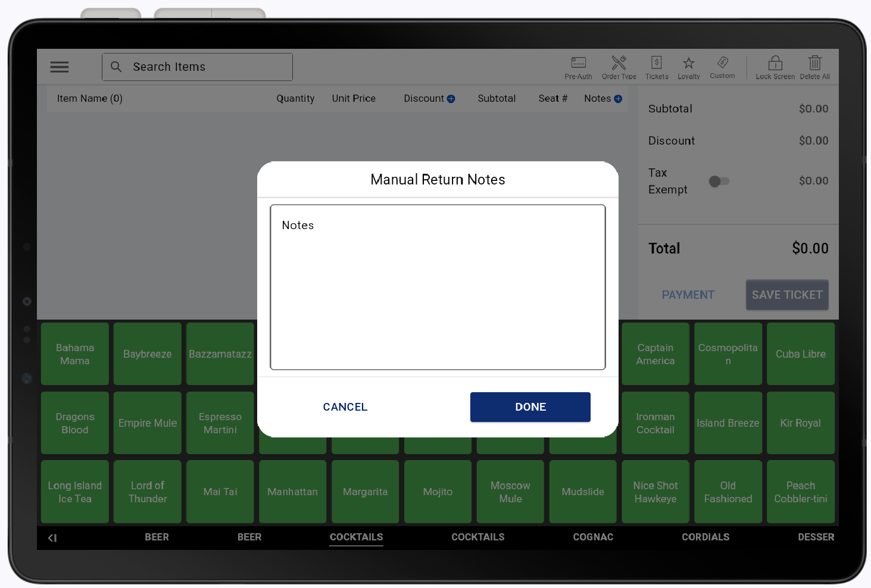This screenshot has width=871, height=588.
Task: Click the SAVE TICKET button
Action: 787,295
